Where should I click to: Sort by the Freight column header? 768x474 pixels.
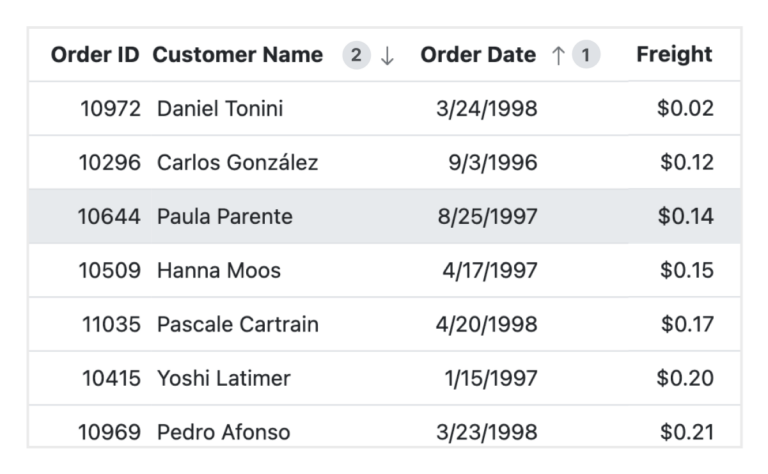click(674, 55)
